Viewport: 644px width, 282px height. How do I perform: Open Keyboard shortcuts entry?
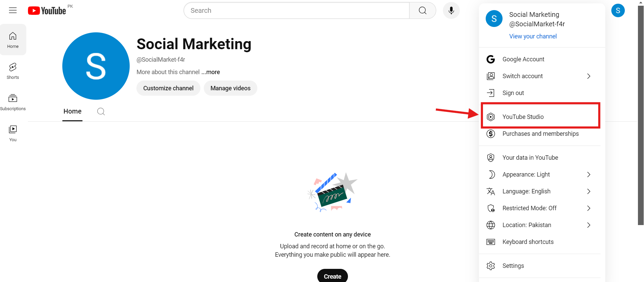point(540,242)
